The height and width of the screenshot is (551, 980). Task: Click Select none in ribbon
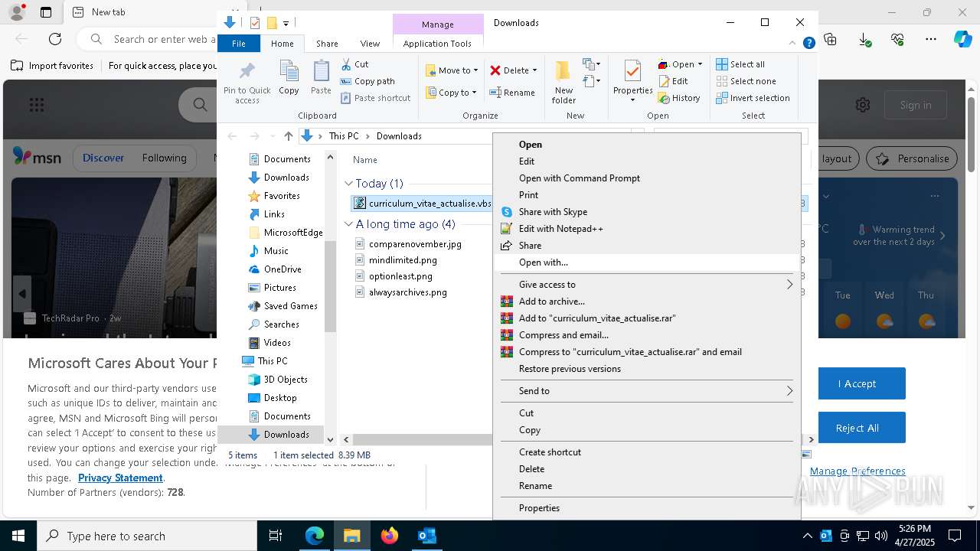pos(746,81)
